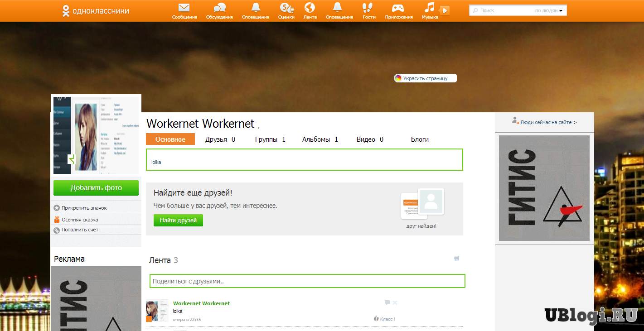Switch to the Альбомы tab
This screenshot has width=644, height=331.
pyautogui.click(x=320, y=139)
